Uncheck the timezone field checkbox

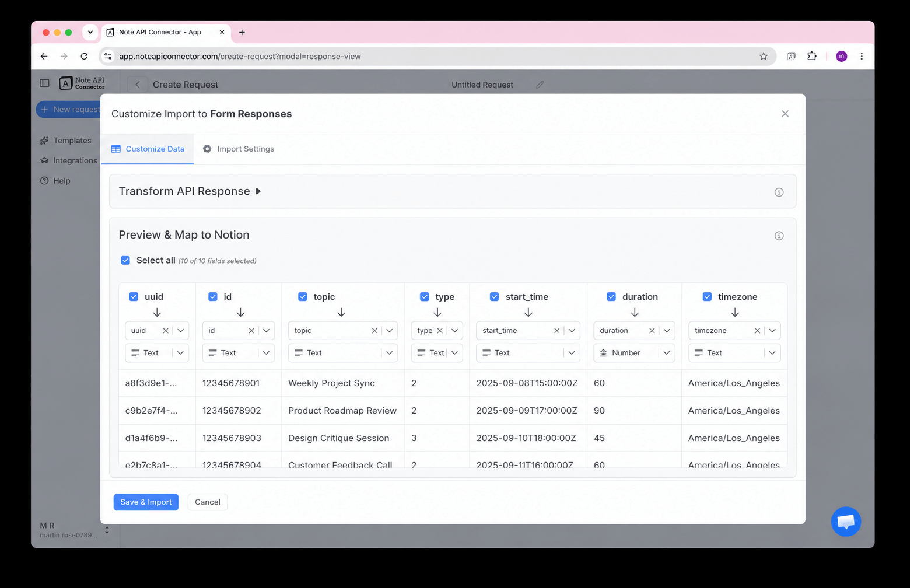coord(707,297)
